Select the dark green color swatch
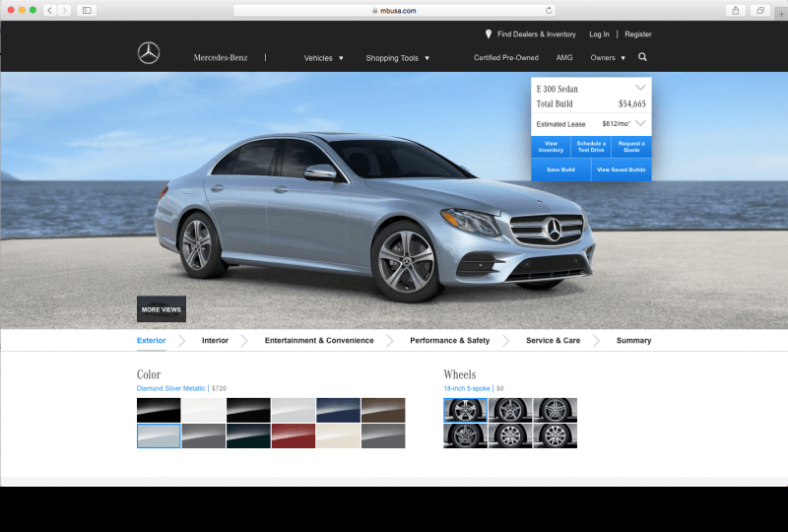This screenshot has width=788, height=532. (248, 435)
